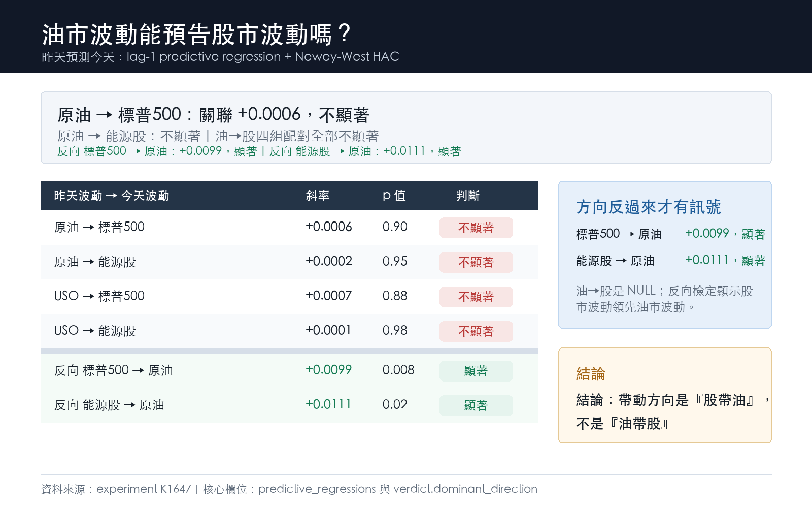Click green slope +0.0099 in table

tap(329, 370)
